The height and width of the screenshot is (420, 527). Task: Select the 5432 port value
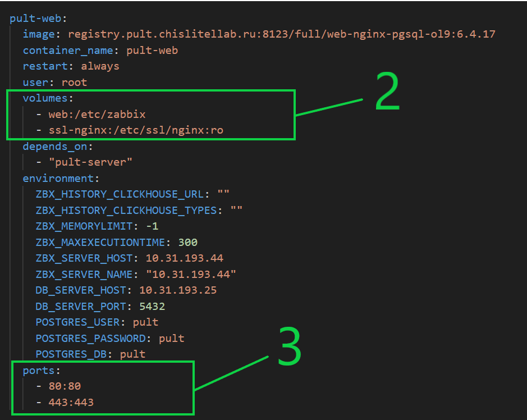(152, 307)
